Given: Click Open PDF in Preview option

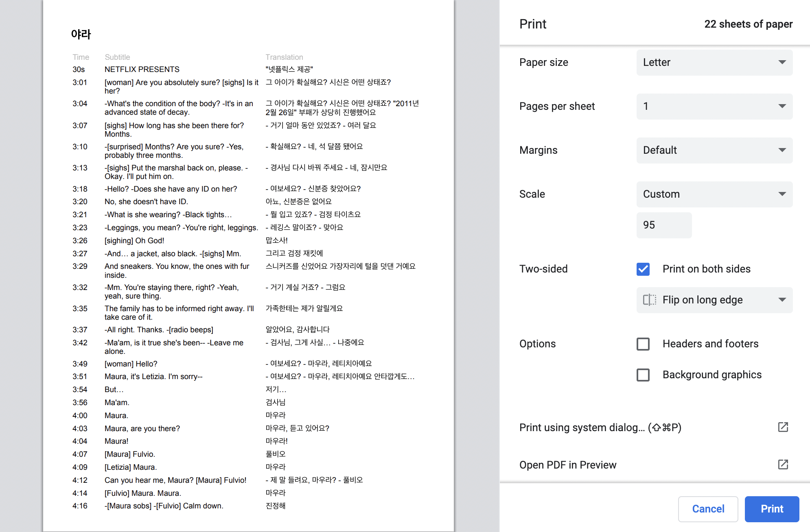Looking at the screenshot, I should pyautogui.click(x=567, y=465).
